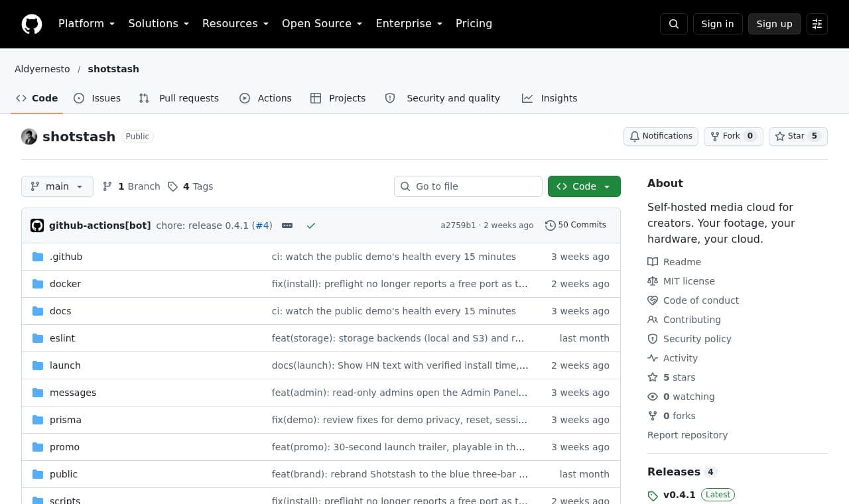Click the Sign in button

coord(718,24)
